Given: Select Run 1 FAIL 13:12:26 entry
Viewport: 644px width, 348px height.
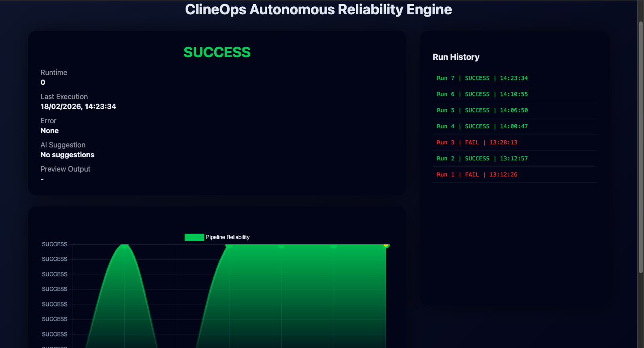Looking at the screenshot, I should [515, 175].
